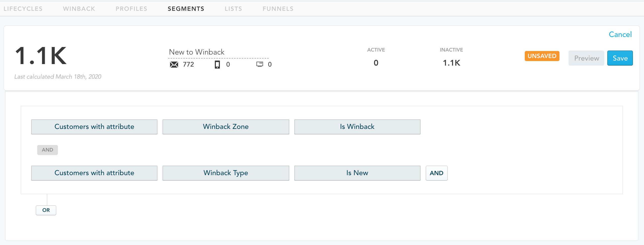Open the Is New value dropdown
This screenshot has width=644, height=245.
[x=357, y=173]
